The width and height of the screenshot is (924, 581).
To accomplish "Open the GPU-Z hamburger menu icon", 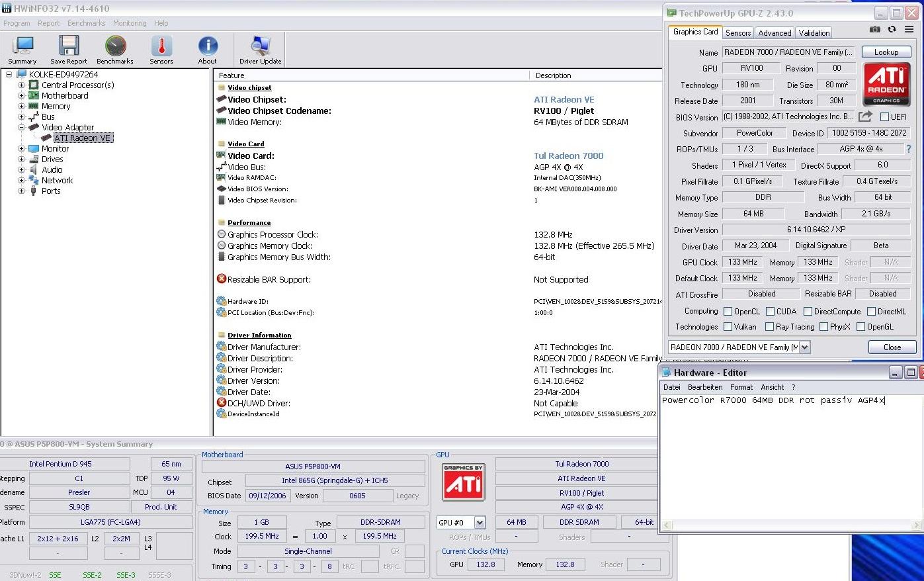I will tap(909, 29).
